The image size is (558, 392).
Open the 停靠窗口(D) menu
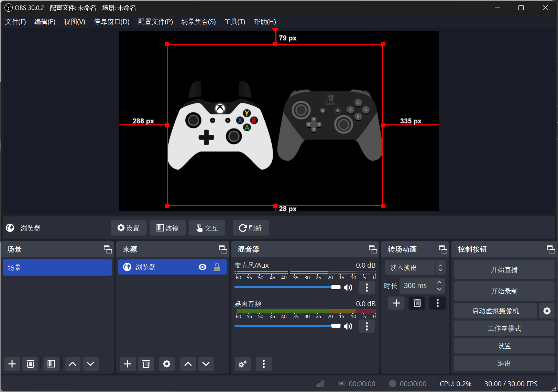(112, 22)
